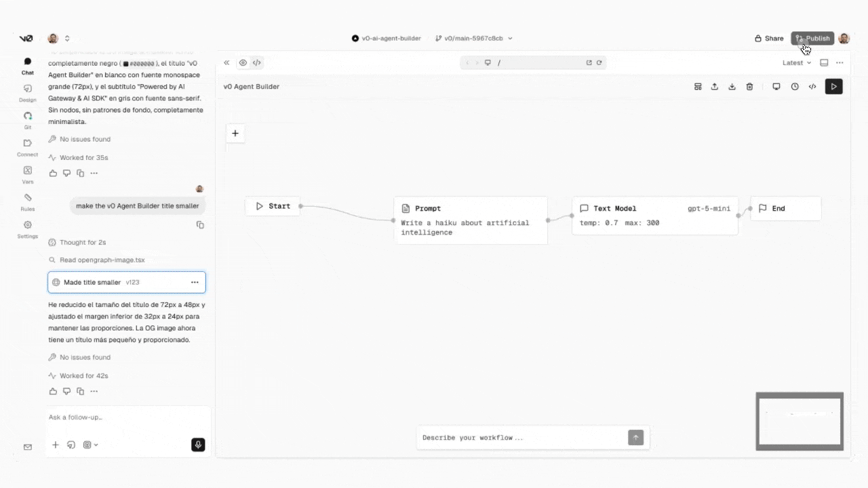Add a new node with the plus icon

(x=235, y=133)
